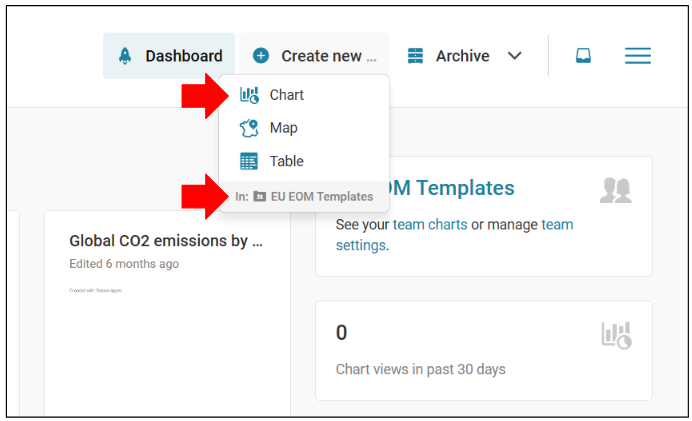The image size is (692, 421).
Task: Click the plus icon beside Create new
Action: pos(261,56)
